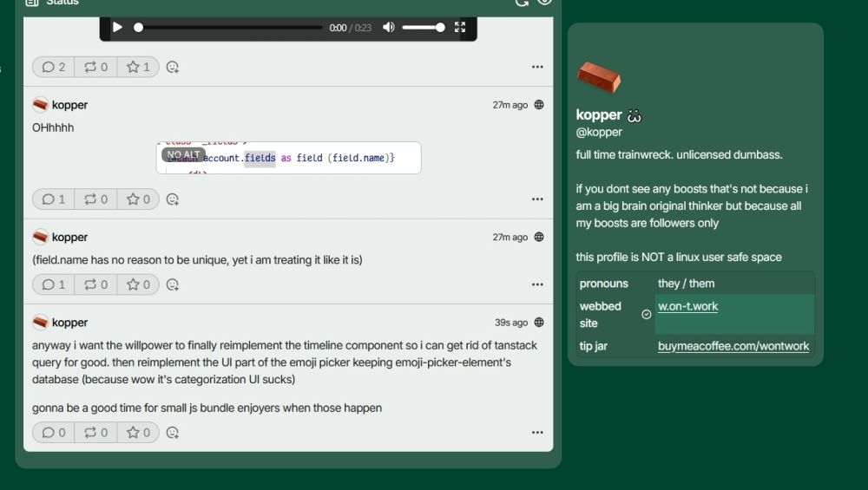868x490 pixels.
Task: Open the code screenshot attachment image
Action: pyautogui.click(x=288, y=158)
